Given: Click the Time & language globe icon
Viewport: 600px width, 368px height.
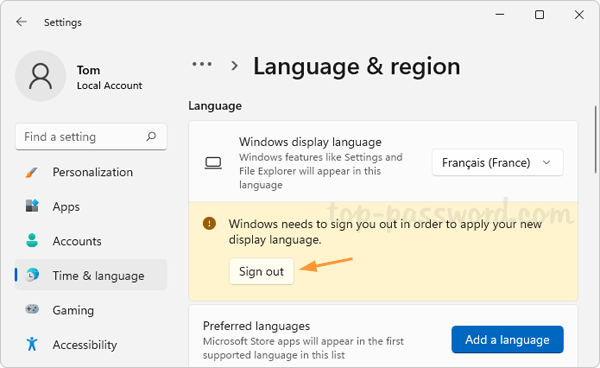Looking at the screenshot, I should pos(32,275).
